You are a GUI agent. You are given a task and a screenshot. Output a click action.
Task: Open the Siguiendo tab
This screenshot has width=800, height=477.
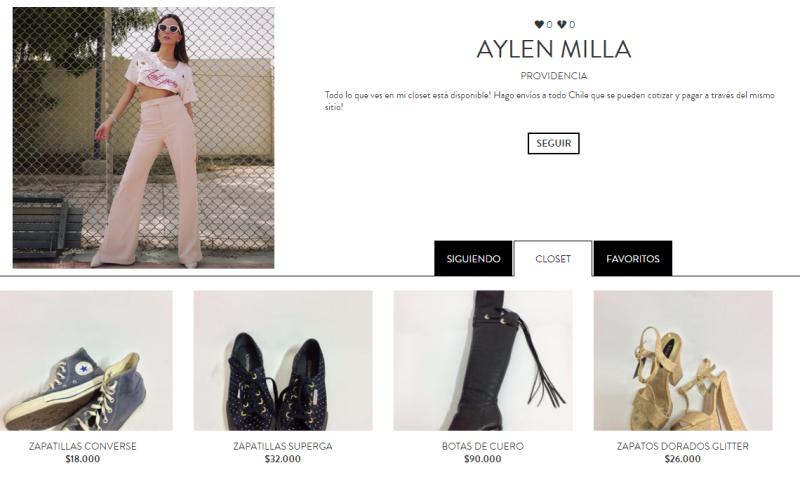coord(473,259)
